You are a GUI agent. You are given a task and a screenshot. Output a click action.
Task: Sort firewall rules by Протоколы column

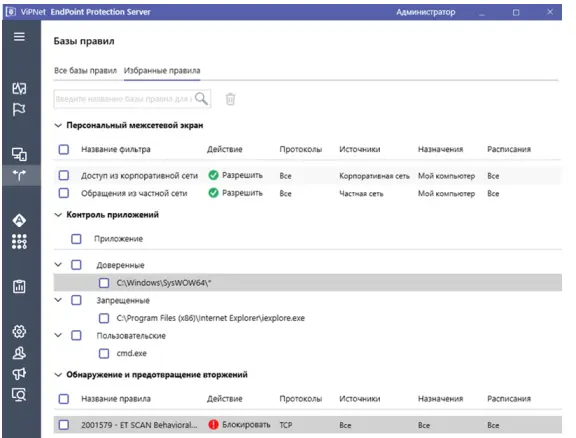tap(300, 149)
